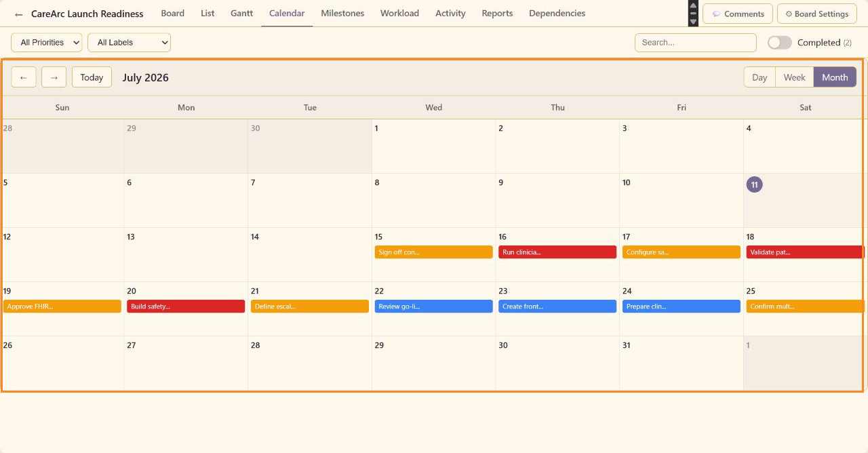
Task: Open the 'Create front...' task
Action: pyautogui.click(x=557, y=307)
